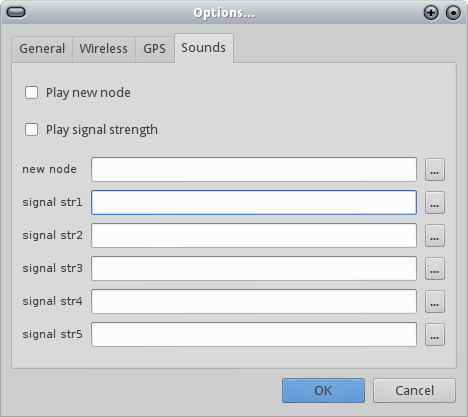Click the 'signal str3' label
Image resolution: width=468 pixels, height=417 pixels.
point(52,268)
